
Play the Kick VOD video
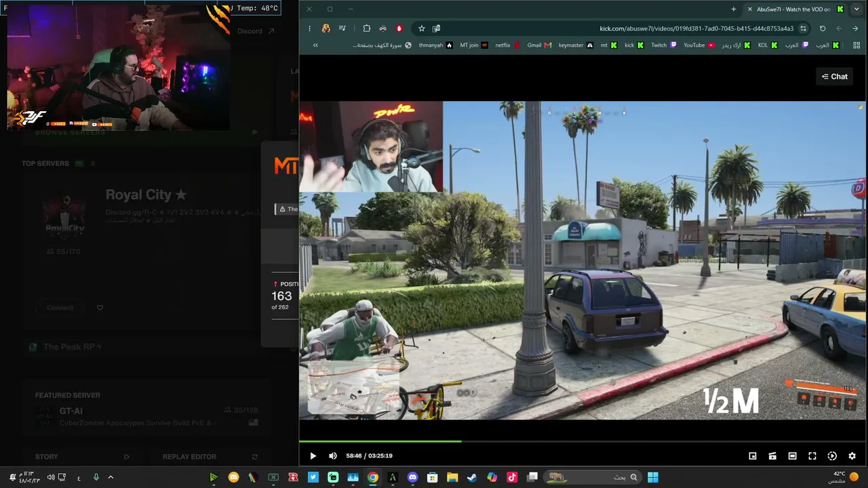(313, 456)
